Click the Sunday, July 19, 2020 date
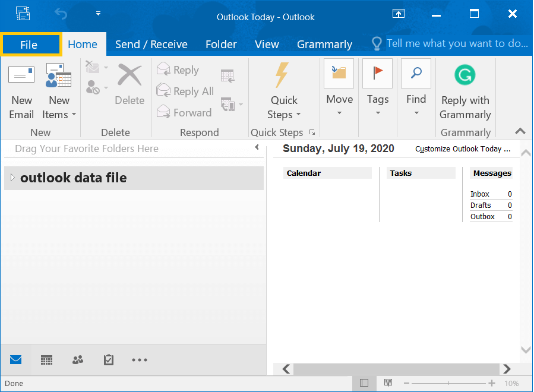Viewport: 534px width, 392px height. tap(338, 148)
